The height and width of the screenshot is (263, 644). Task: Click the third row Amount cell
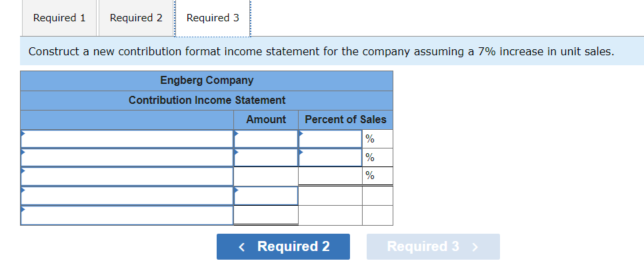(x=266, y=176)
